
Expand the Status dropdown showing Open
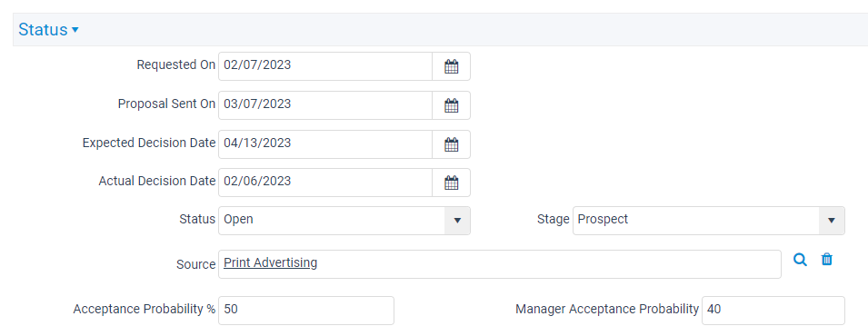(457, 221)
